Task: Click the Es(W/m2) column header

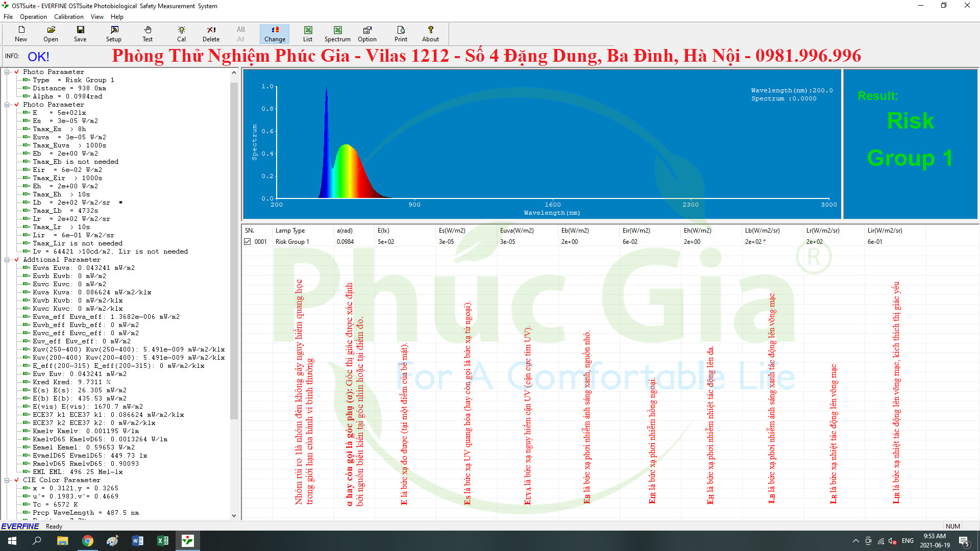Action: tap(467, 231)
